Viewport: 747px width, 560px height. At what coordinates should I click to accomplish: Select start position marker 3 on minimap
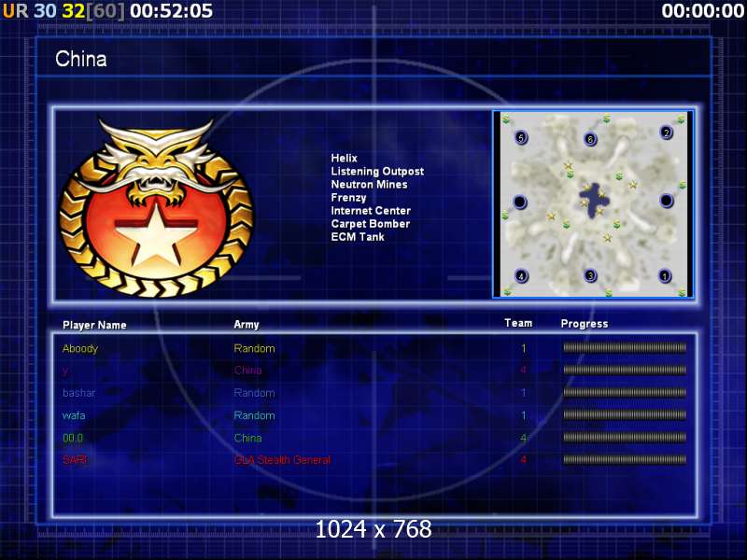pos(590,275)
